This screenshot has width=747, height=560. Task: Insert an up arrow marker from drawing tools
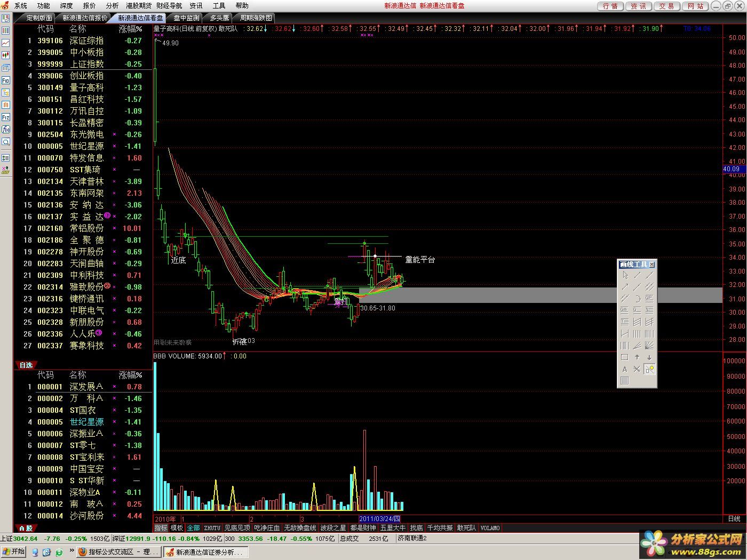pyautogui.click(x=637, y=357)
